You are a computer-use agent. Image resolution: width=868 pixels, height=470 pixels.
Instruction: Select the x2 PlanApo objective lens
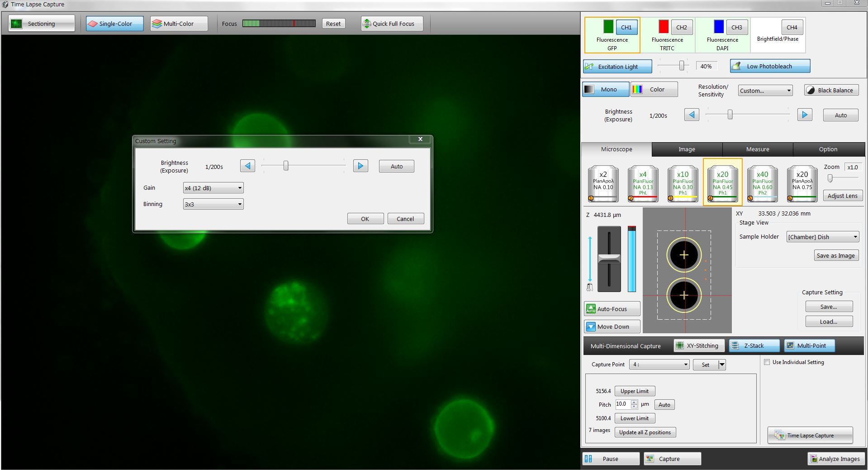tap(603, 183)
